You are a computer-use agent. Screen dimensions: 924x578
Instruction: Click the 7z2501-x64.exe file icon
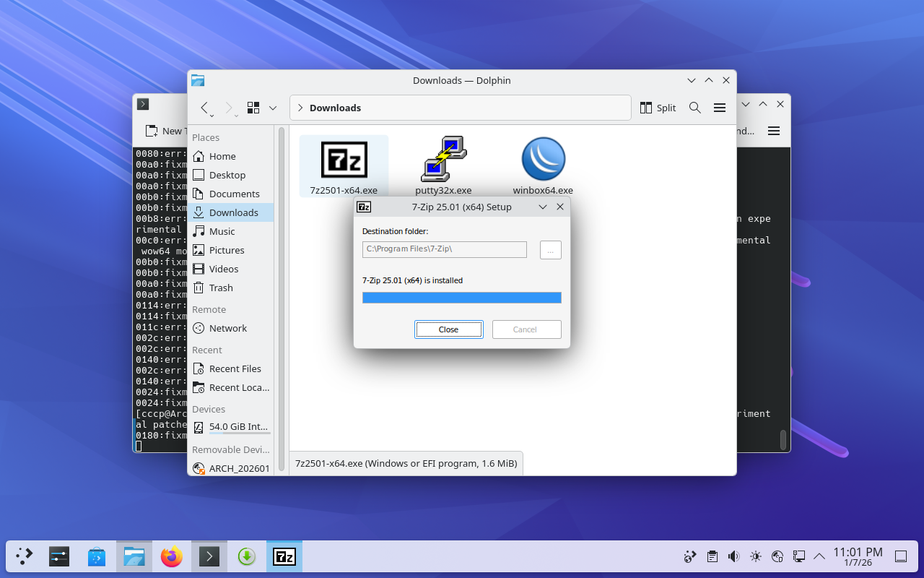click(x=344, y=160)
